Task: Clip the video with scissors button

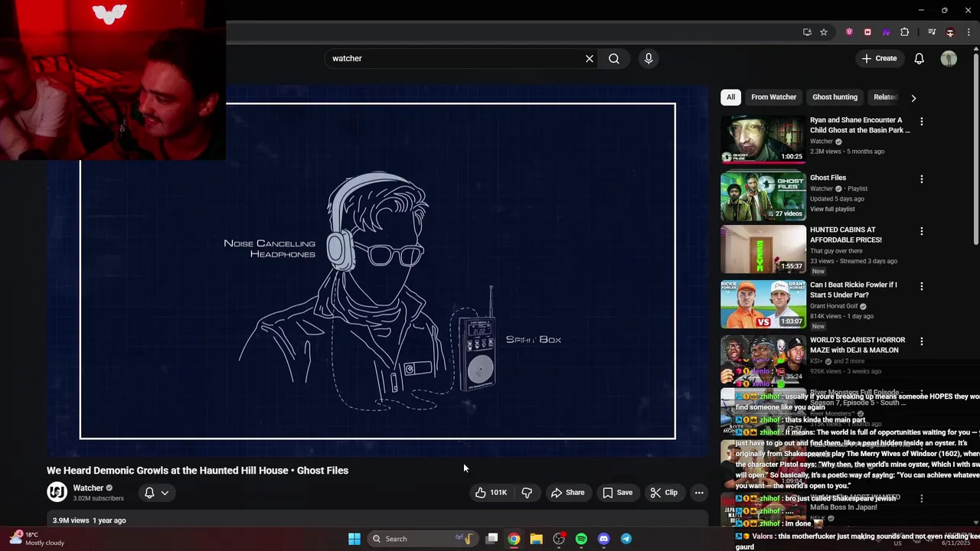Action: coord(664,493)
